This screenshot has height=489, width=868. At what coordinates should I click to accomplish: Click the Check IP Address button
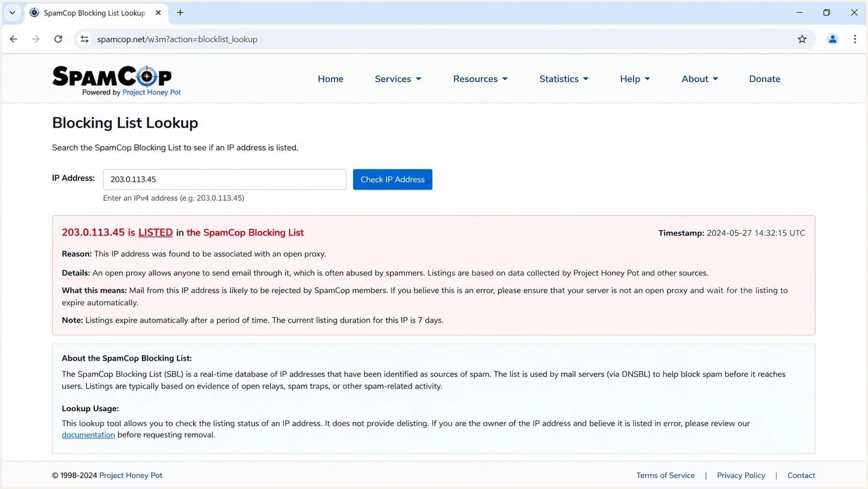coord(392,179)
